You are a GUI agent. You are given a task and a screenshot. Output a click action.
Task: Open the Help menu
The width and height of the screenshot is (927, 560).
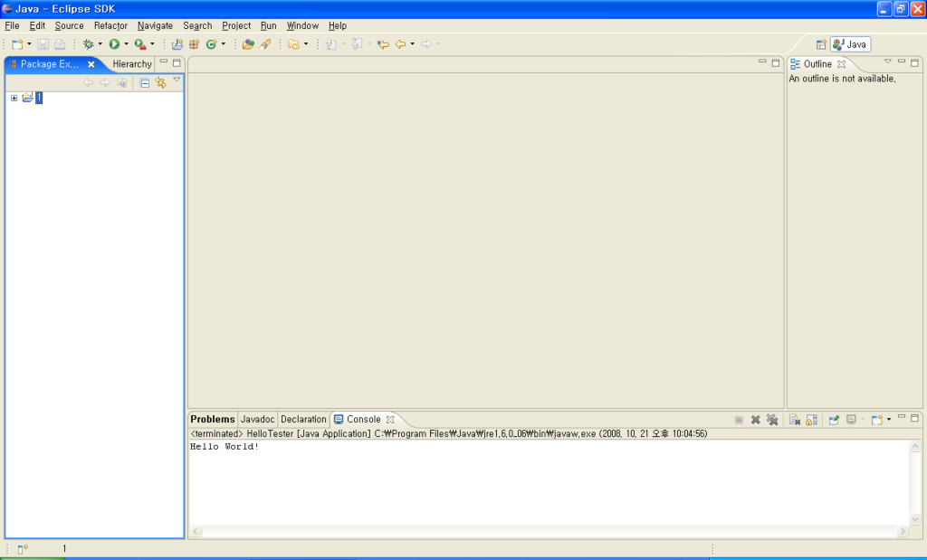click(338, 26)
